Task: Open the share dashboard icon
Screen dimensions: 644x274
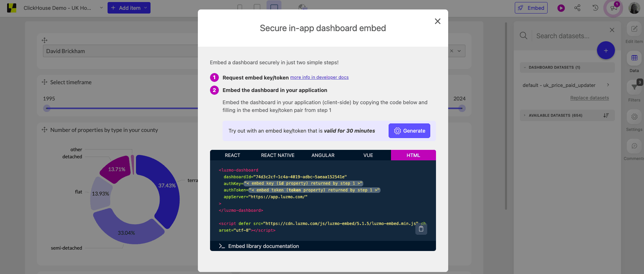Action: pyautogui.click(x=577, y=8)
